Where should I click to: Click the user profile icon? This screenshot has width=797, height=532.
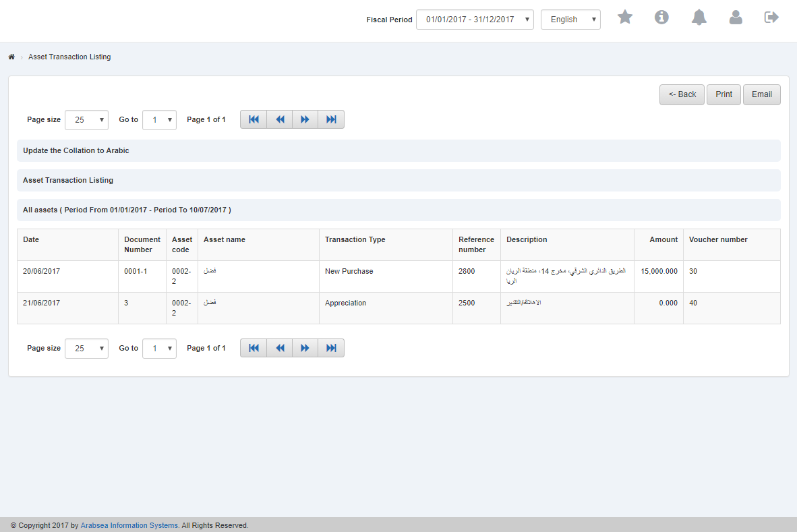736,18
